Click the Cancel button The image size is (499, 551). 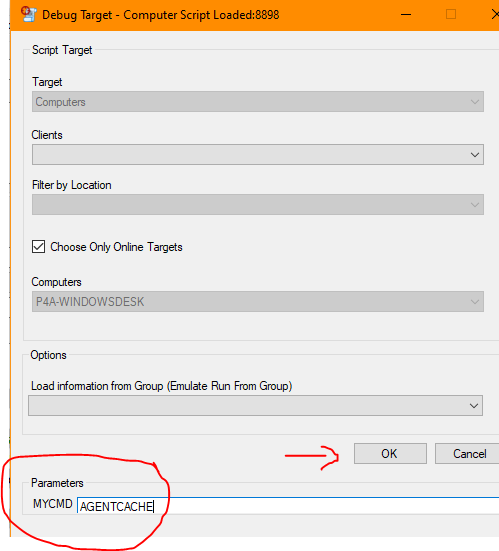point(467,454)
